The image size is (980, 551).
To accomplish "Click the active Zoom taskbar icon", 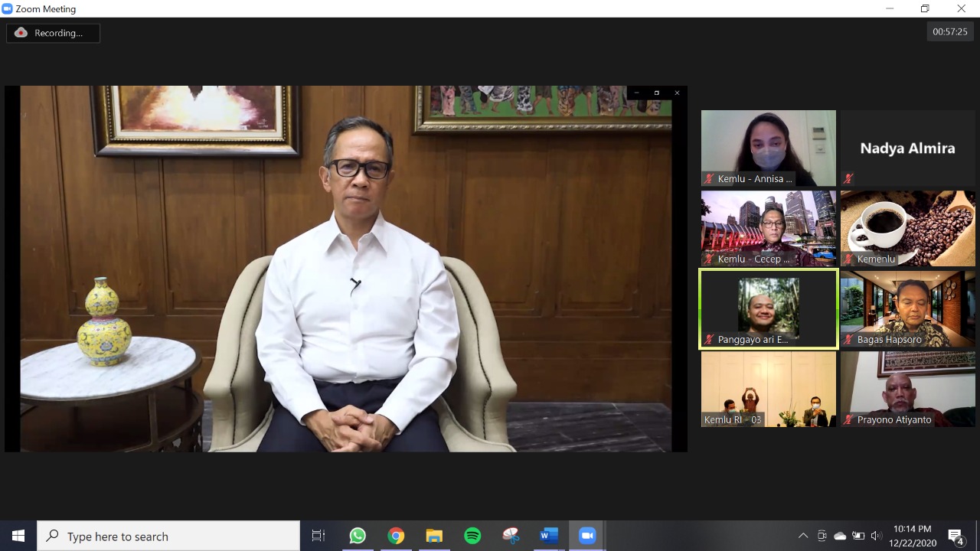I will pos(587,536).
